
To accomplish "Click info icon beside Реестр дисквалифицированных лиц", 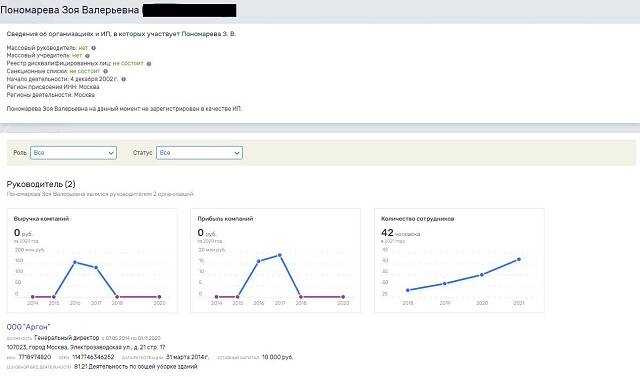I will pyautogui.click(x=149, y=64).
